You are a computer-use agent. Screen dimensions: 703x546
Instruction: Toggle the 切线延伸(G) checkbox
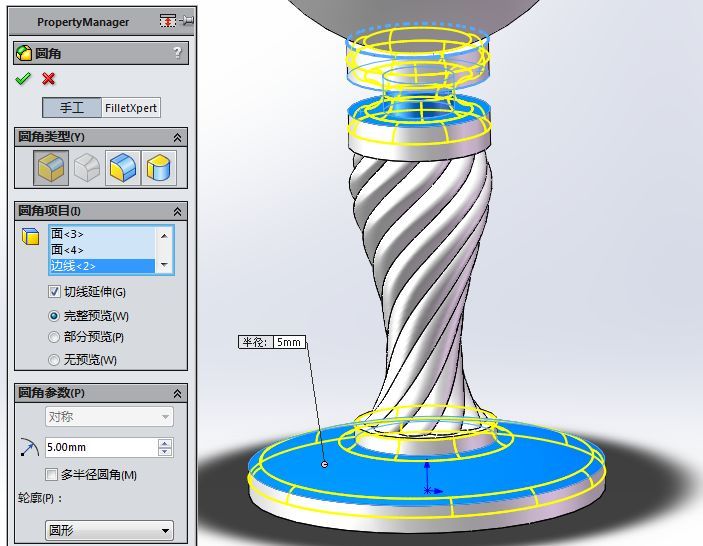coord(54,292)
